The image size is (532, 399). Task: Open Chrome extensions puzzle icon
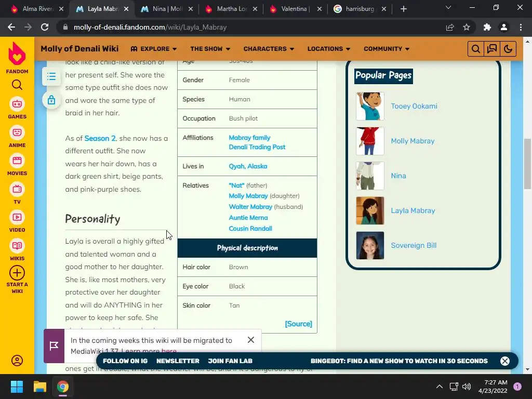(487, 27)
